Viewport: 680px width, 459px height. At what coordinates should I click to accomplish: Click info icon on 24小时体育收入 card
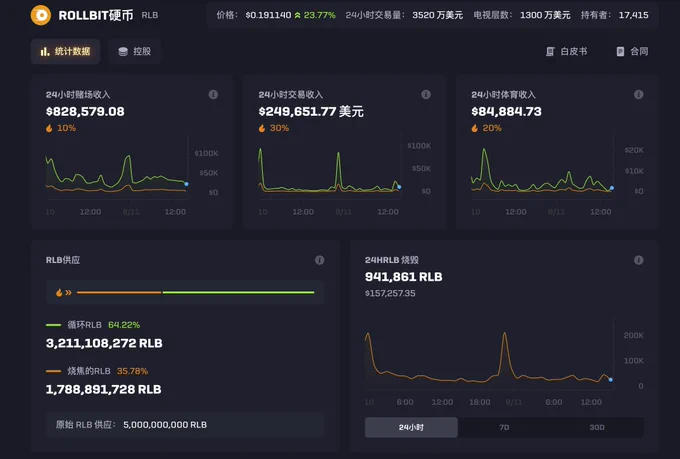(638, 94)
